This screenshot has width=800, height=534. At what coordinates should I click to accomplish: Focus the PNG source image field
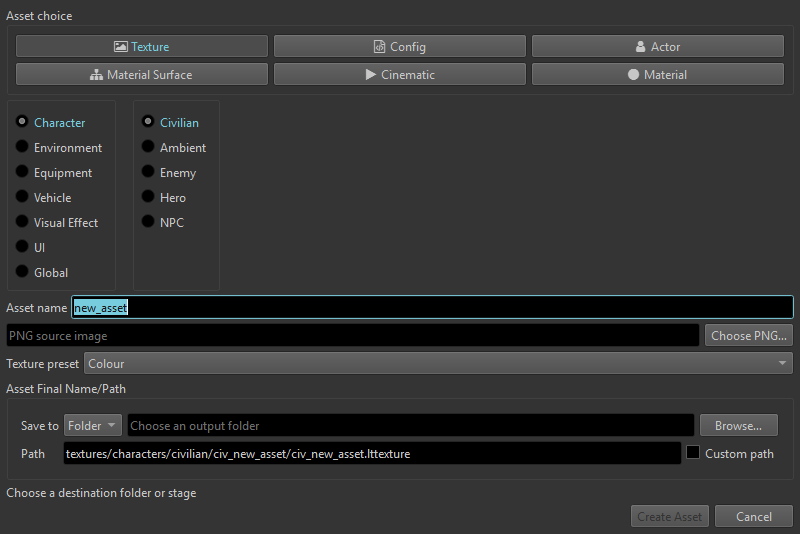coord(353,336)
